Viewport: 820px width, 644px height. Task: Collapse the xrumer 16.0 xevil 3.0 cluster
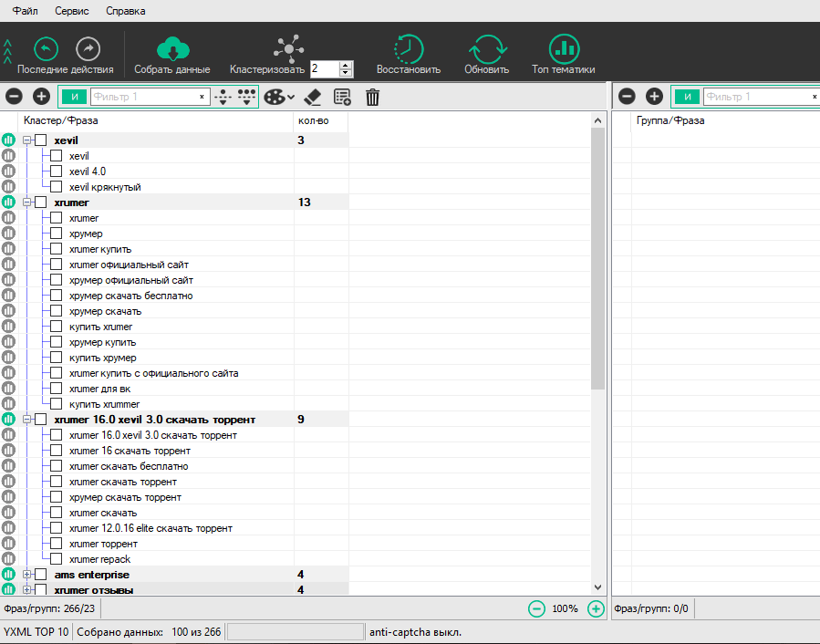click(x=27, y=419)
